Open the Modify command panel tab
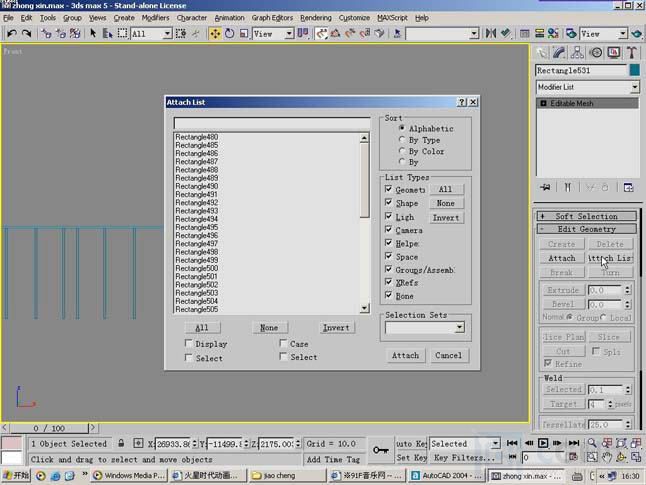 tap(559, 53)
